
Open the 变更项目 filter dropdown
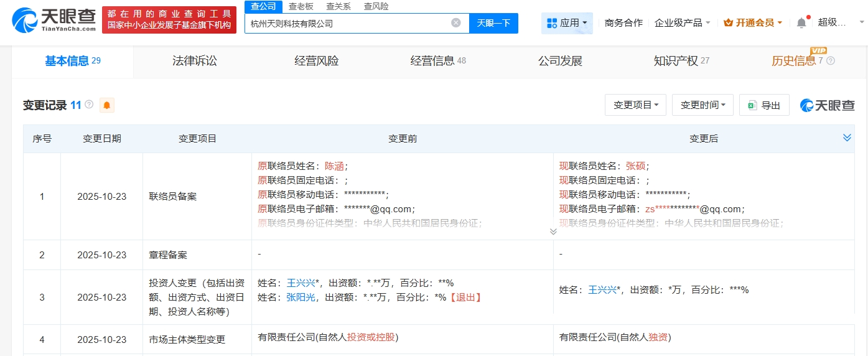click(635, 105)
